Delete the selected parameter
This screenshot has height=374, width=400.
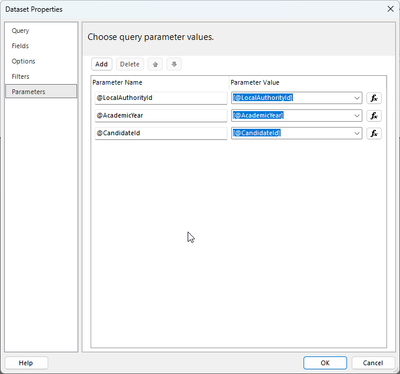(130, 64)
